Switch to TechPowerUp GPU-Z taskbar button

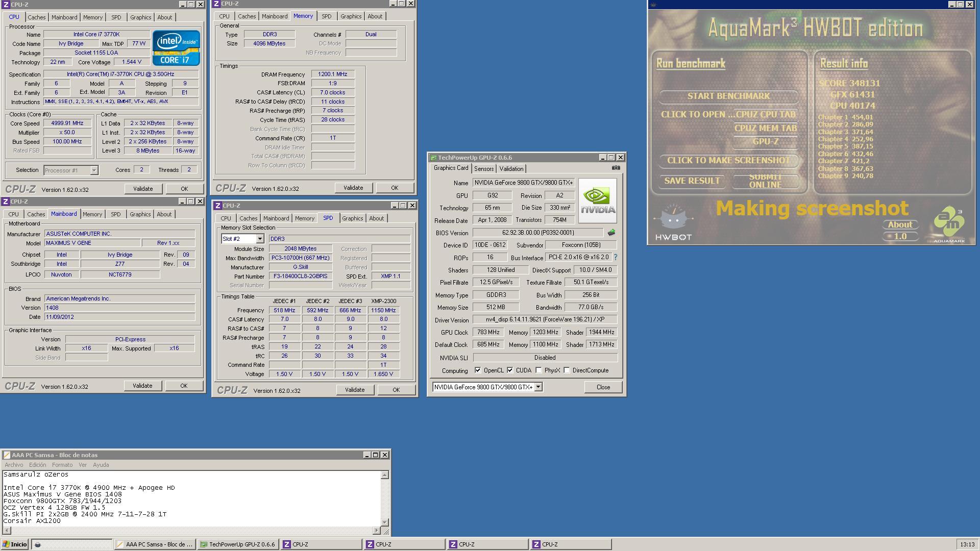coord(238,544)
